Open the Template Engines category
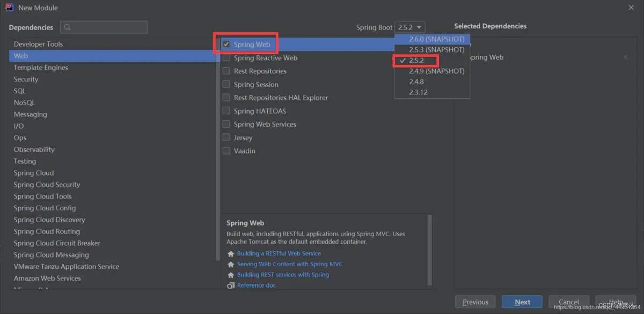 (x=41, y=68)
